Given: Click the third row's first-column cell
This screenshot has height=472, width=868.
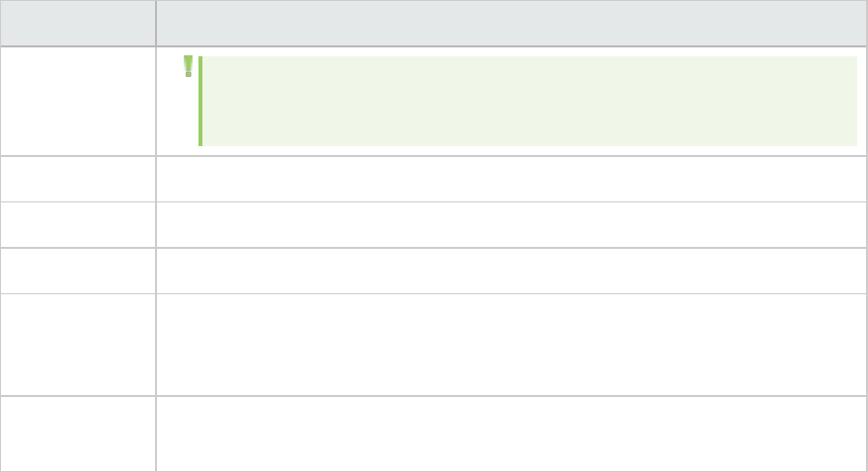Looking at the screenshot, I should [78, 225].
